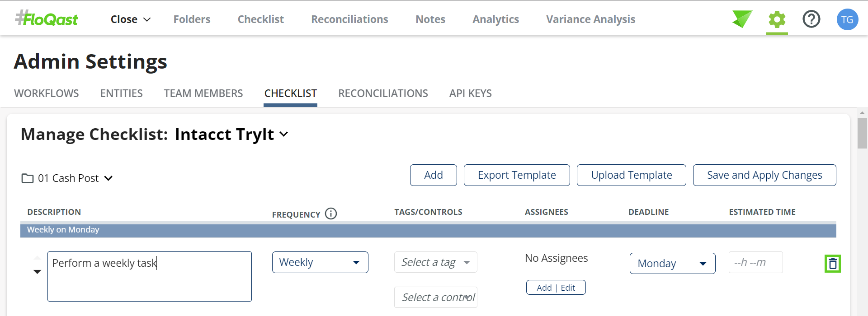This screenshot has width=868, height=316.
Task: Open the settings gear icon
Action: point(777,19)
